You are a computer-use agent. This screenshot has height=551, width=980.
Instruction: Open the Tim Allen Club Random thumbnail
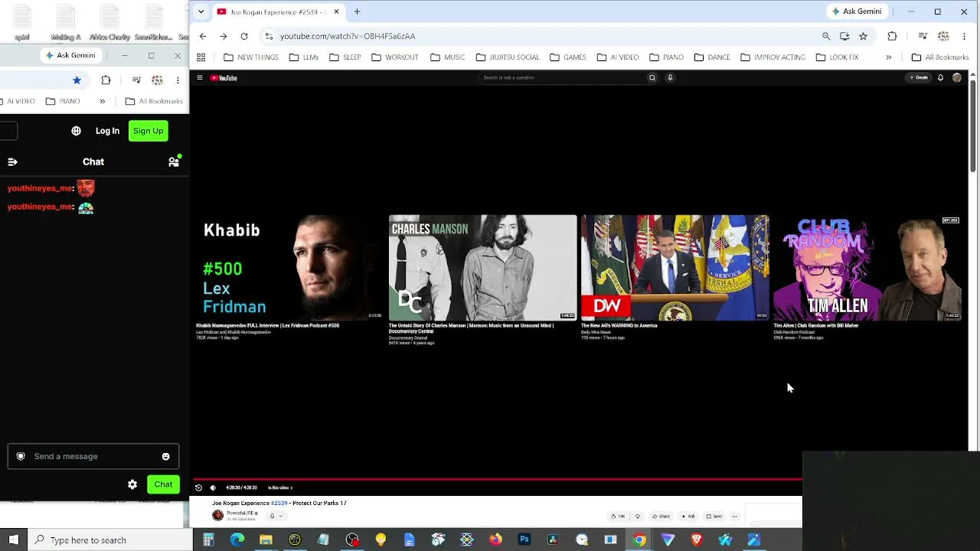pos(867,267)
